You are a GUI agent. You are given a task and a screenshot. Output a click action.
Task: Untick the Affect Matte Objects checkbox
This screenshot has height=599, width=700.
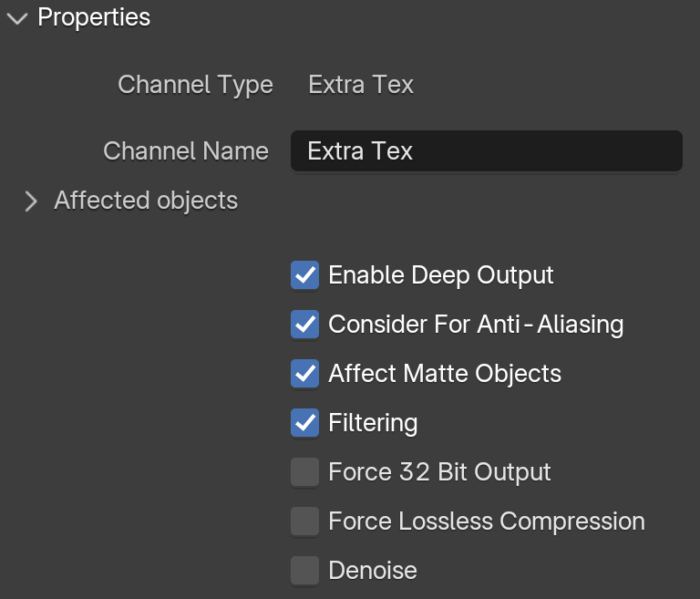coord(305,374)
